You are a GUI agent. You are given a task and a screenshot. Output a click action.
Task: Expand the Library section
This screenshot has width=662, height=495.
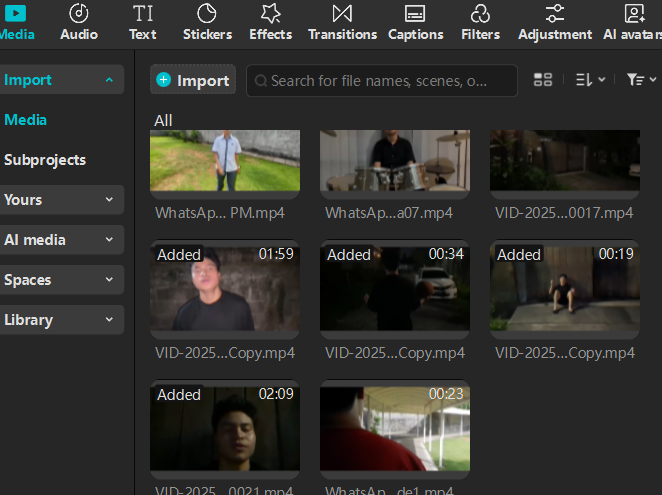(108, 320)
